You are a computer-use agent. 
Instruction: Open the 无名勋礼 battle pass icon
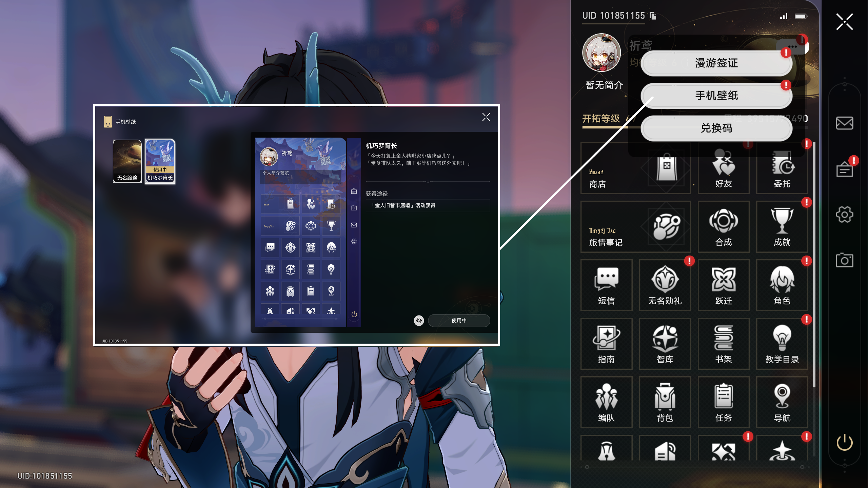[x=665, y=285]
